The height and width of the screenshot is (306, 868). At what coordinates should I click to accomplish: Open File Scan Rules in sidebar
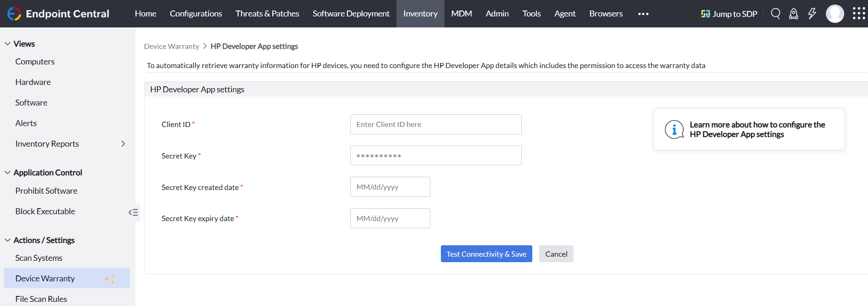click(x=41, y=299)
